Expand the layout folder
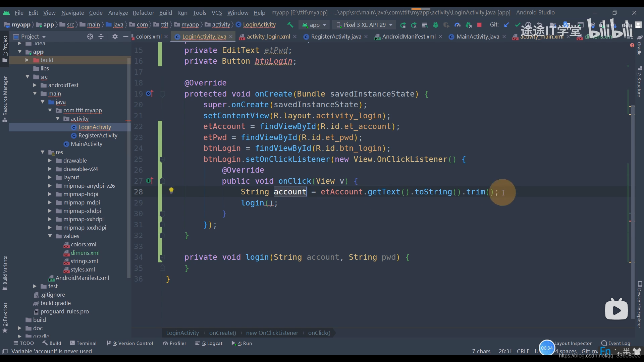Screen dimensions: 644x362 coord(50,177)
